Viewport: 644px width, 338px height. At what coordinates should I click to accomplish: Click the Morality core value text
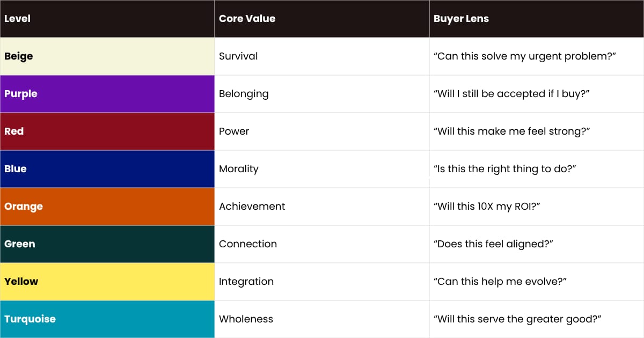[238, 169]
